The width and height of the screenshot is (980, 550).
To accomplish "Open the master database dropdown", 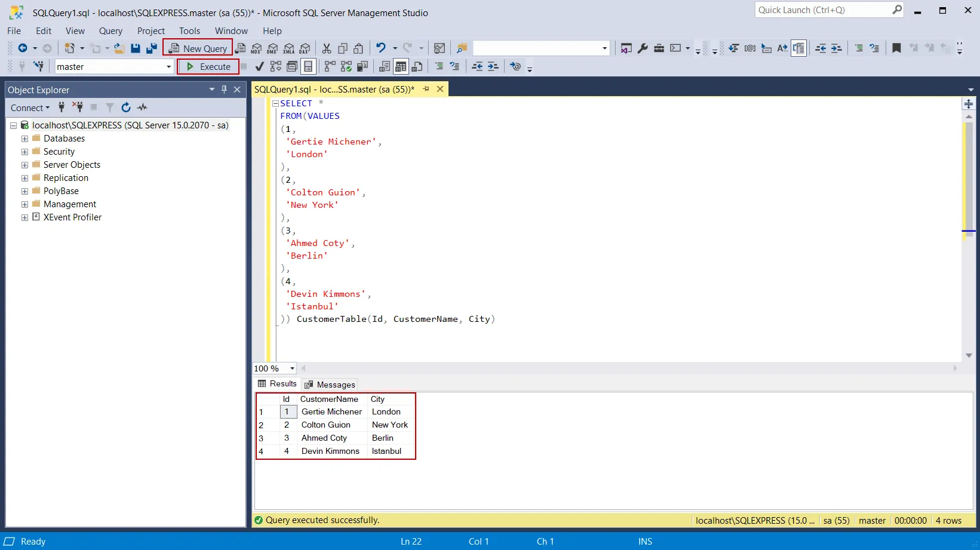I will click(x=168, y=67).
